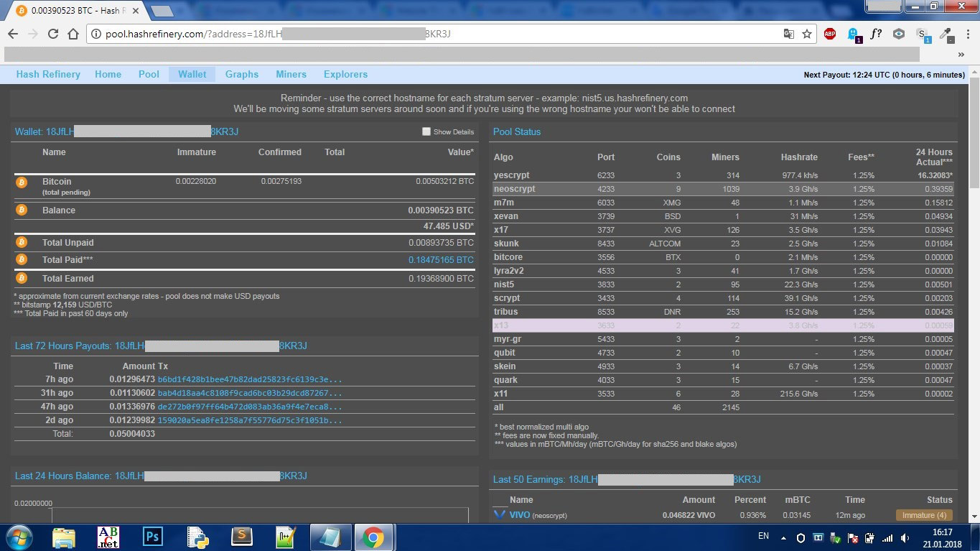Open the Miners menu item

point(291,74)
